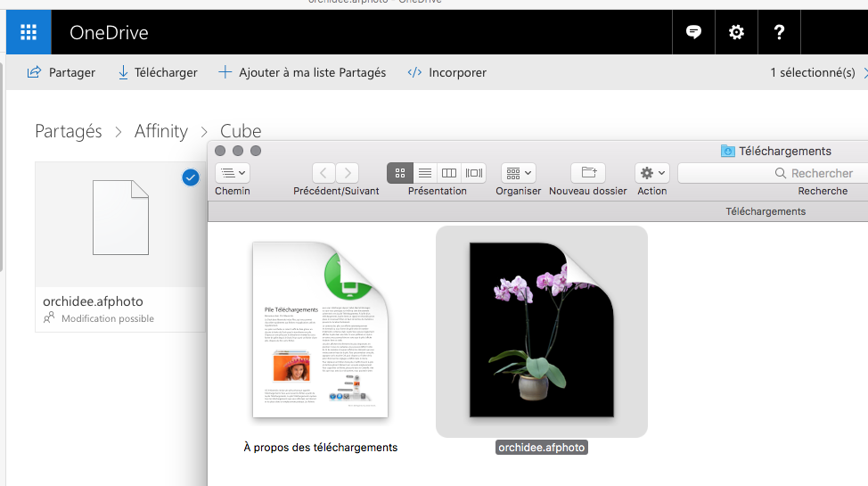The height and width of the screenshot is (486, 868).
Task: Open the Chemin path dropdown in Finder
Action: [233, 173]
